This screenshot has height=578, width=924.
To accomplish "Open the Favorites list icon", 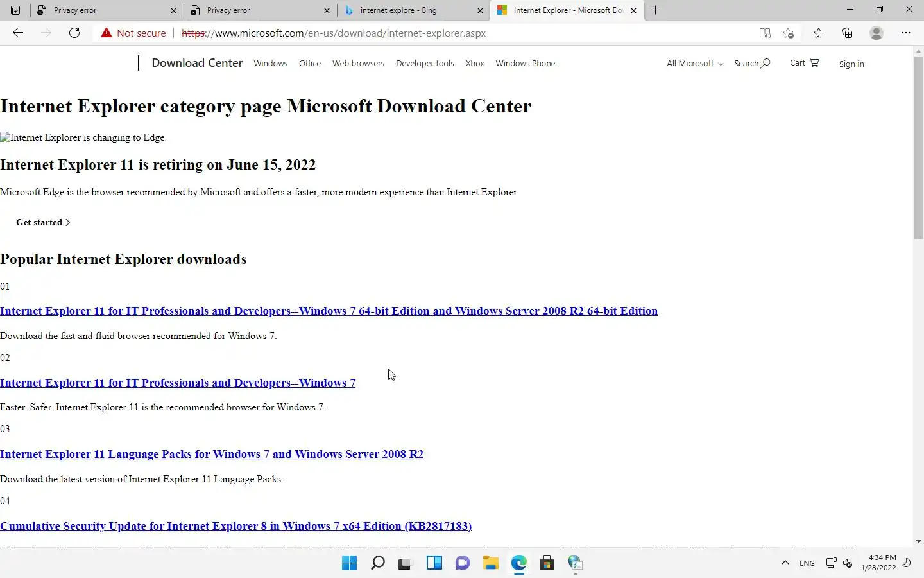I will (819, 33).
